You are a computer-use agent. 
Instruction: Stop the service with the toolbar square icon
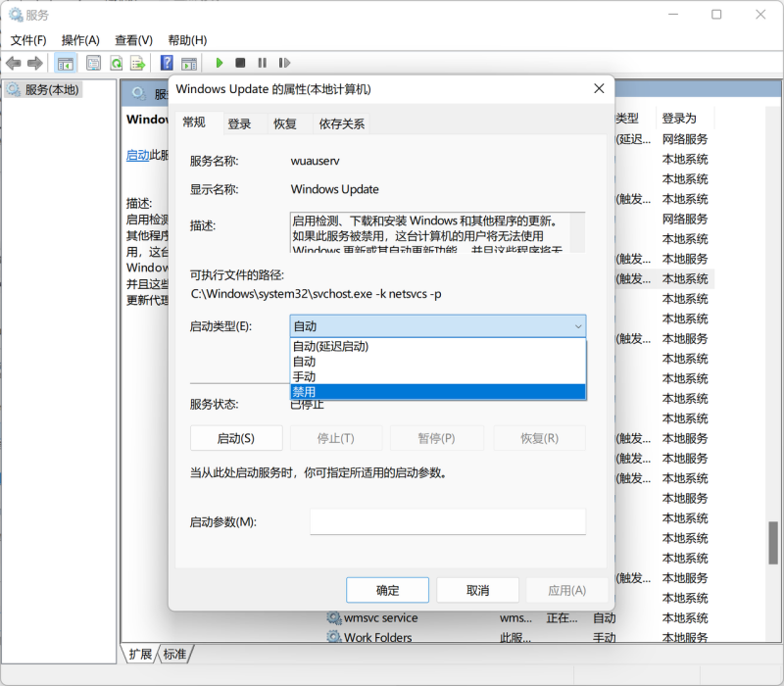(240, 63)
